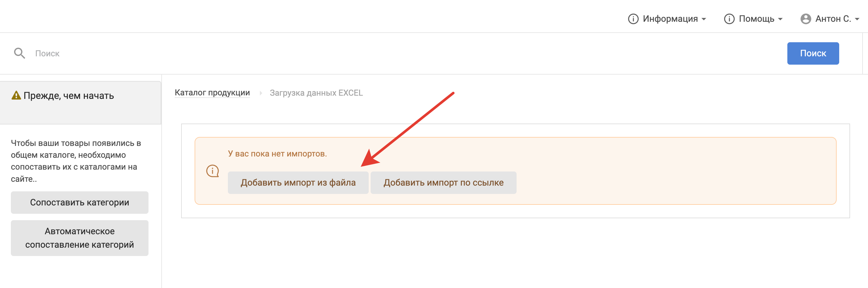This screenshot has height=288, width=868.
Task: Click Автоматическое сопоставление категорий button
Action: click(x=79, y=238)
